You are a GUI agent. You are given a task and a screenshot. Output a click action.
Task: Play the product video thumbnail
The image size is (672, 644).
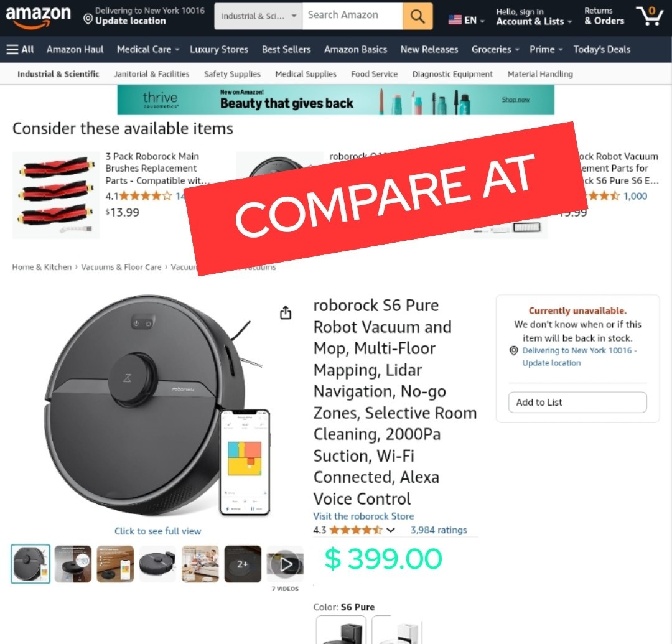tap(285, 564)
